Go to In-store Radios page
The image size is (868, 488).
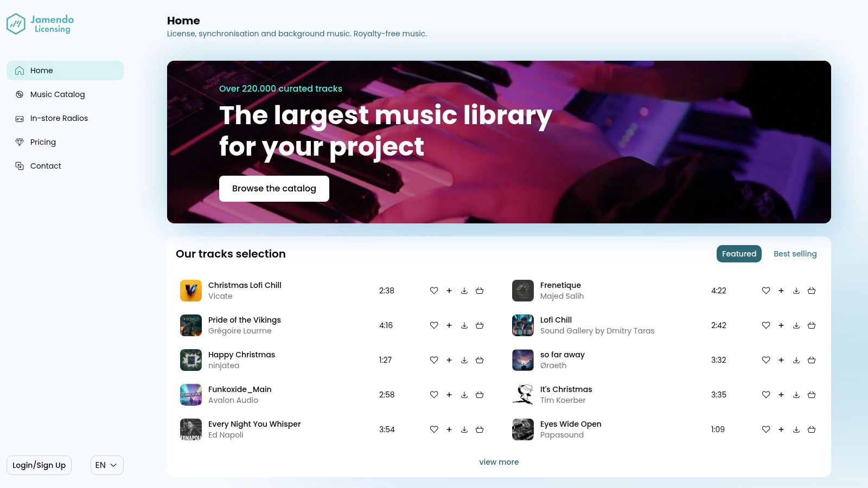(x=59, y=118)
